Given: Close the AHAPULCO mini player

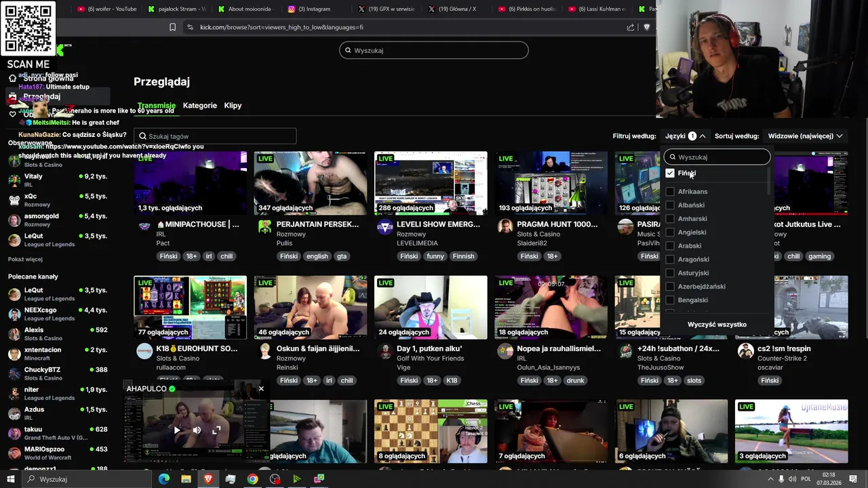Looking at the screenshot, I should point(261,389).
